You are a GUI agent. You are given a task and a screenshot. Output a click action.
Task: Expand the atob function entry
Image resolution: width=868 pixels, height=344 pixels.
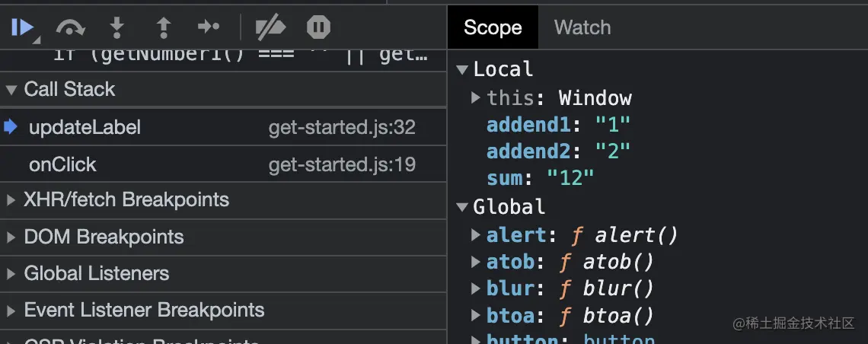[x=476, y=261]
